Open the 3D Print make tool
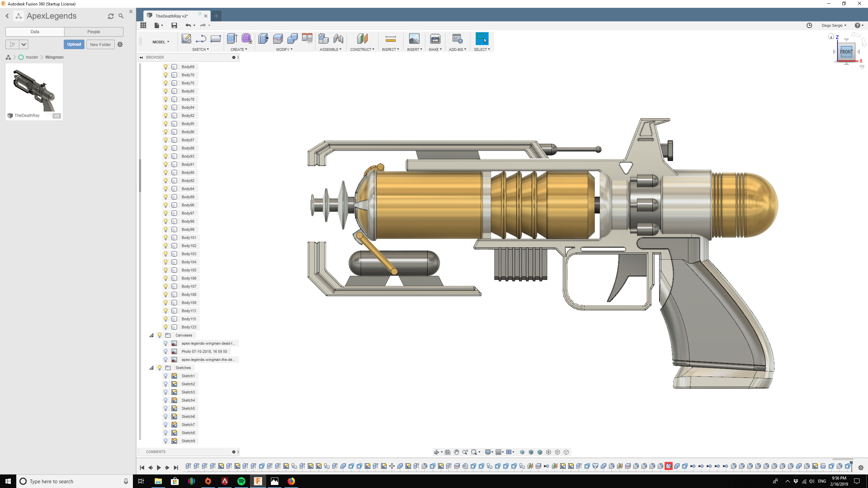The width and height of the screenshot is (868, 488). [x=435, y=39]
